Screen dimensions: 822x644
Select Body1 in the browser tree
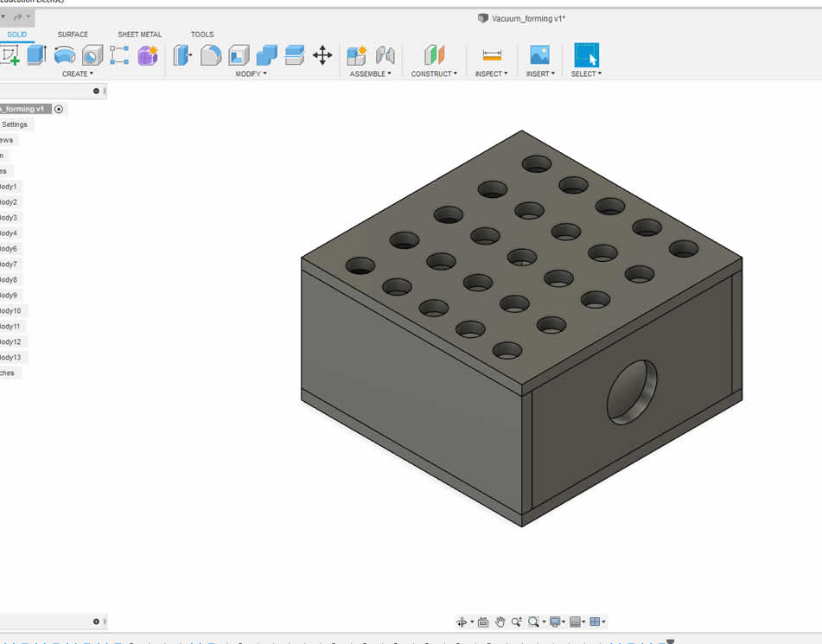pyautogui.click(x=9, y=187)
